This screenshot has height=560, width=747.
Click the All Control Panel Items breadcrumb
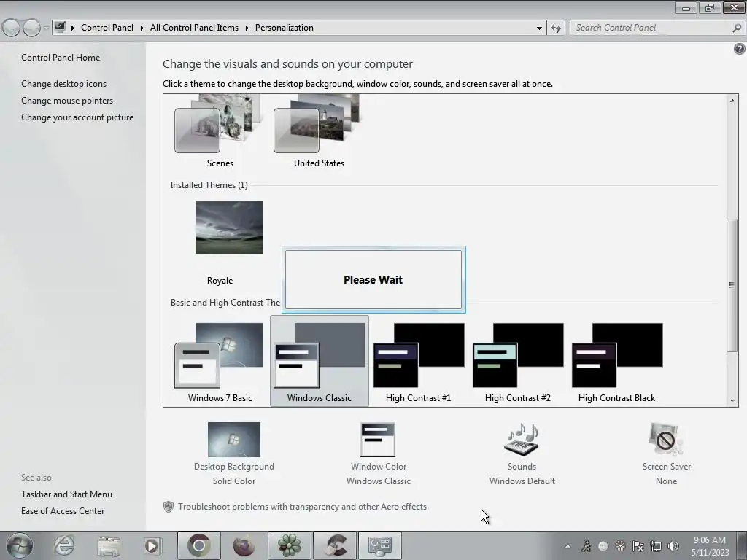pos(194,28)
